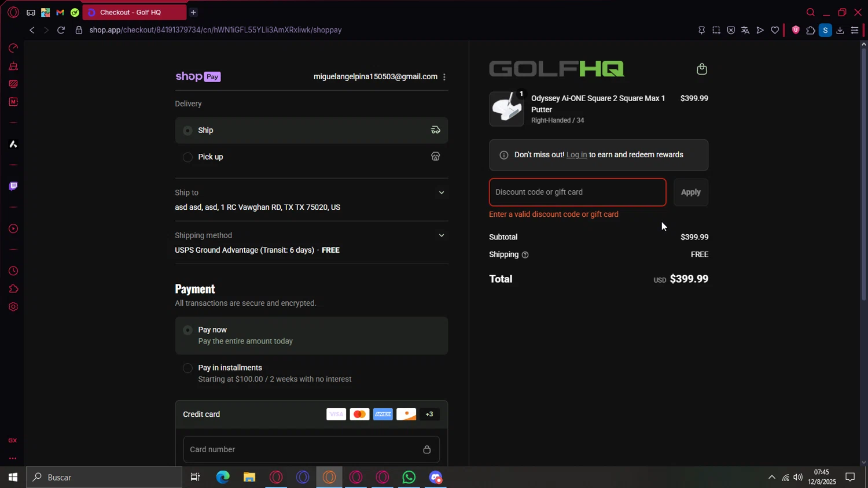Open the Odyssey putter product thumbnail
This screenshot has height=488, width=868.
point(507,109)
